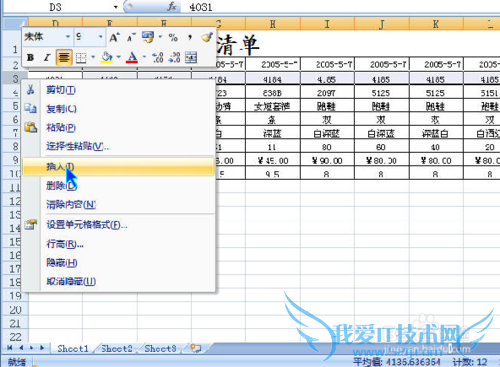Switch to the Sheet1 tab
Viewport: 500px width, 367px height.
(73, 349)
